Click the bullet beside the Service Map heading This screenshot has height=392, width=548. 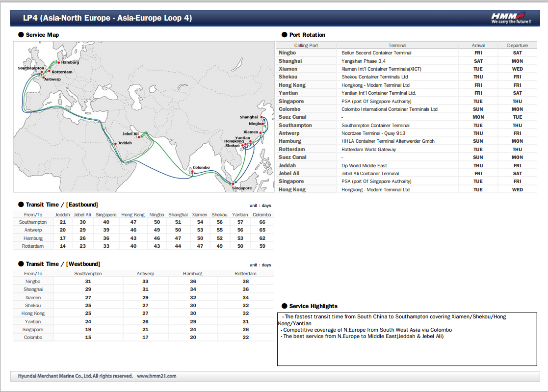pyautogui.click(x=21, y=35)
